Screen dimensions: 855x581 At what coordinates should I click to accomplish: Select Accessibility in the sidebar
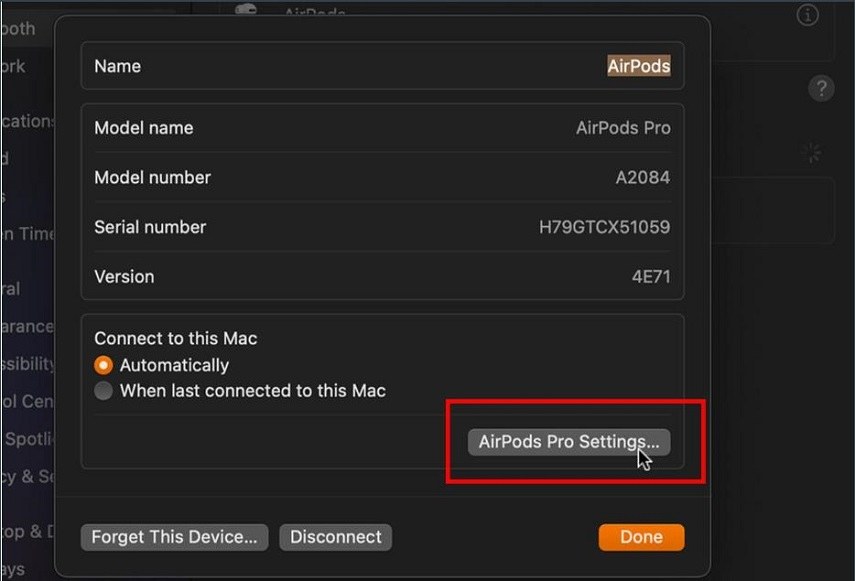[27, 365]
